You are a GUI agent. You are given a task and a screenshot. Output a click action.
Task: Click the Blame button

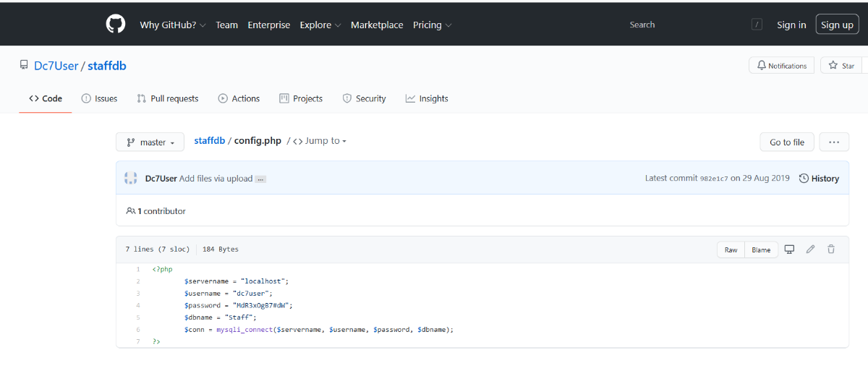pos(761,250)
